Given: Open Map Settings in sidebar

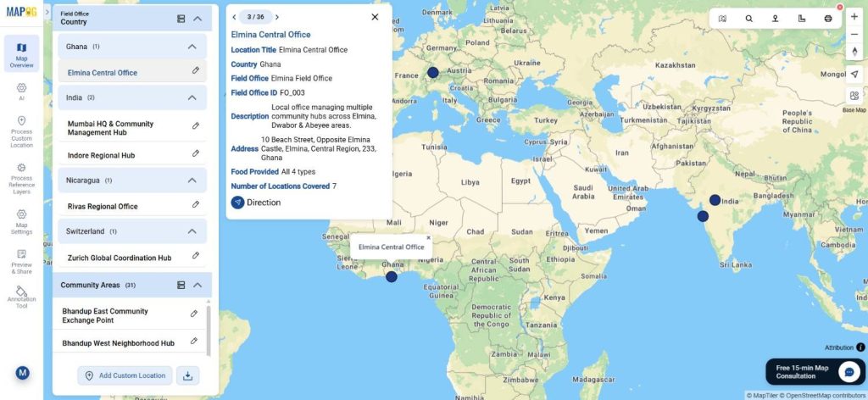Looking at the screenshot, I should [21, 221].
